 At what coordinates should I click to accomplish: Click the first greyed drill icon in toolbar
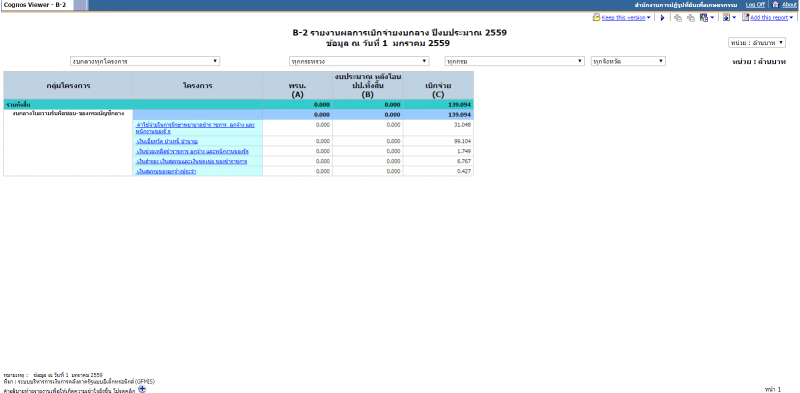click(678, 18)
